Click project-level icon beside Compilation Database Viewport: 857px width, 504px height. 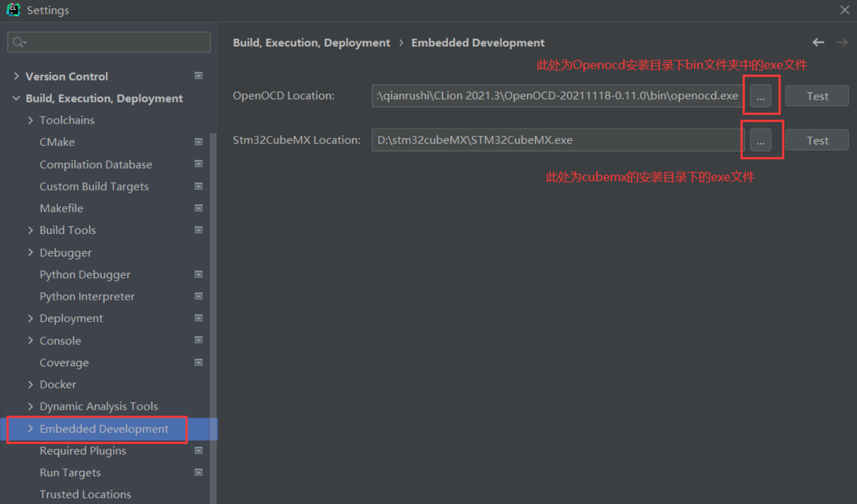tap(199, 163)
